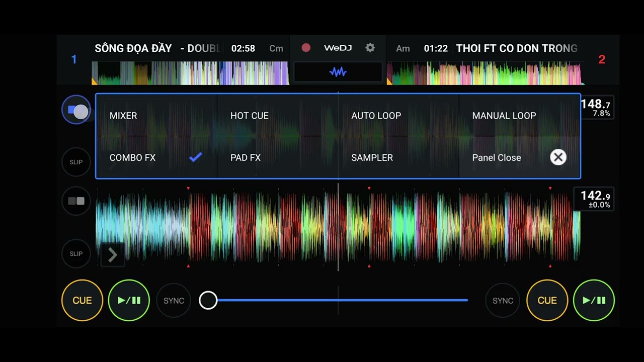Play or pause deck 1

pos(129,300)
